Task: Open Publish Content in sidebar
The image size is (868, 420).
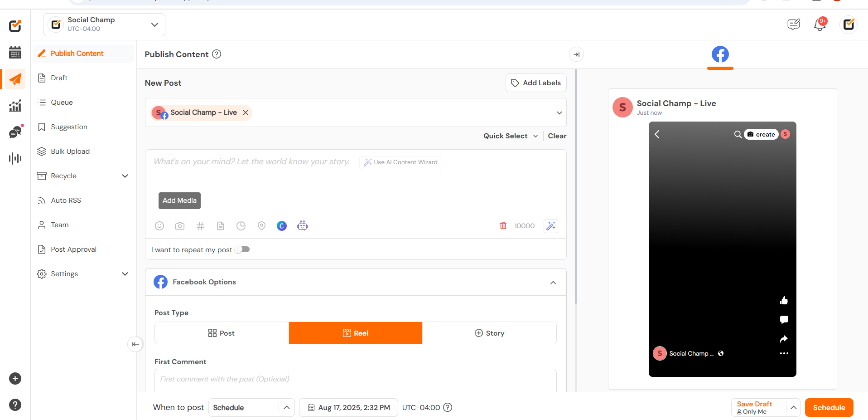Action: 83,54
